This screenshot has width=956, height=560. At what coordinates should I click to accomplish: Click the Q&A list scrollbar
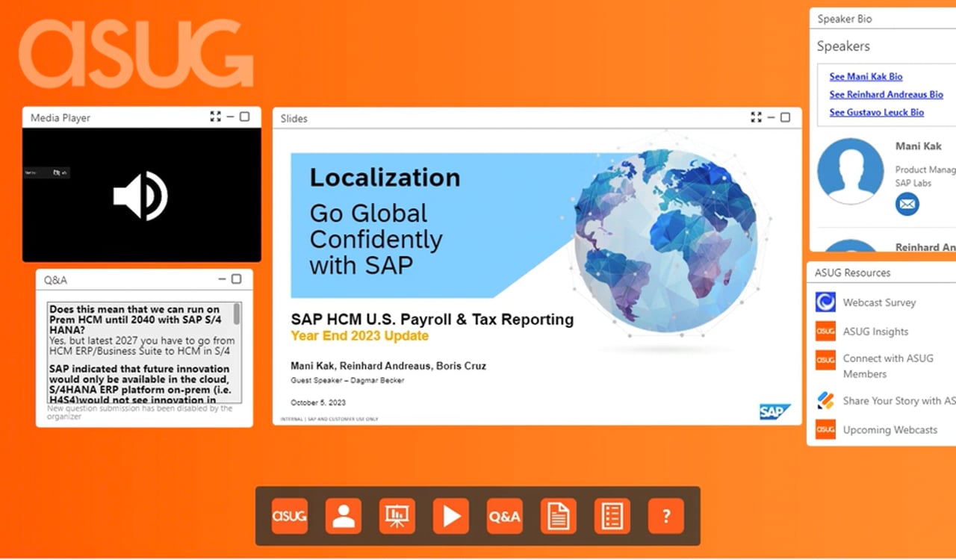click(x=238, y=314)
